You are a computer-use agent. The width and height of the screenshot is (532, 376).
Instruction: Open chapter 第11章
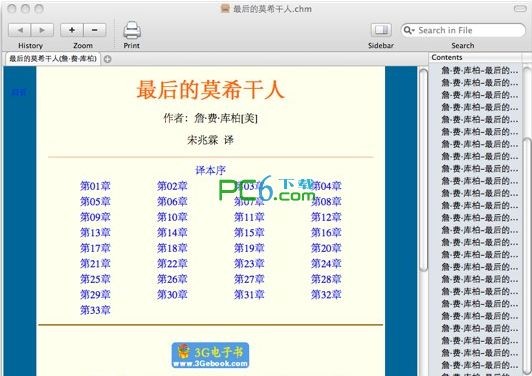click(249, 217)
